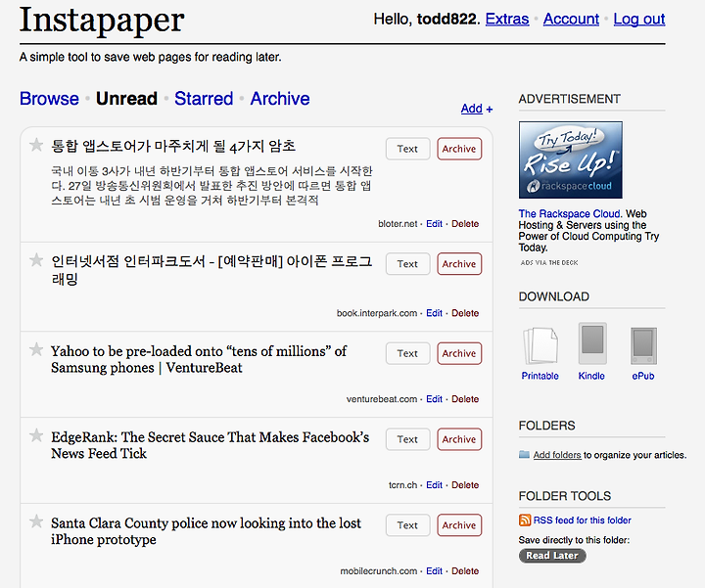Screen dimensions: 705x588
Task: Open the Printable download icon
Action: 540,345
